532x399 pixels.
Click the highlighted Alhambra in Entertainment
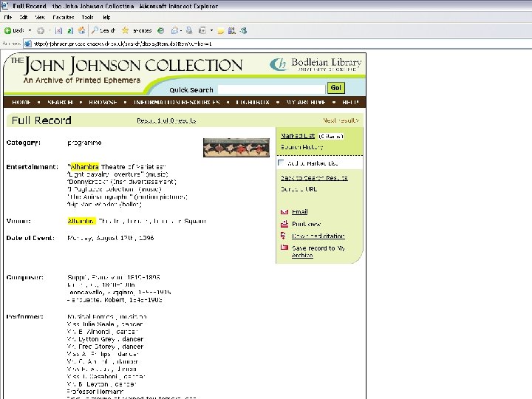[x=84, y=166]
